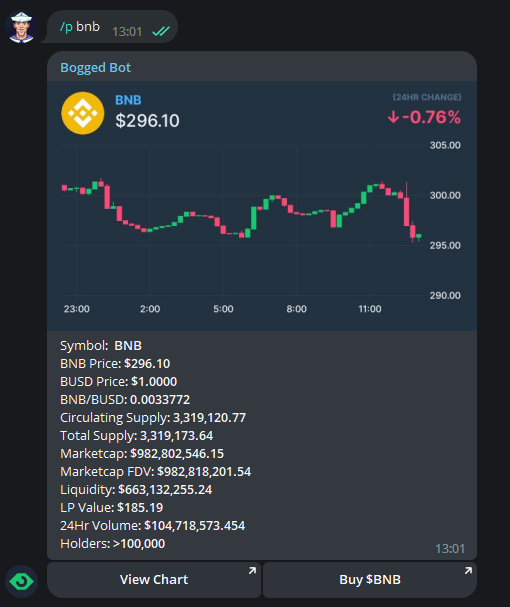Image resolution: width=510 pixels, height=607 pixels.
Task: Click the last green candlestick on chart
Action: tap(419, 237)
